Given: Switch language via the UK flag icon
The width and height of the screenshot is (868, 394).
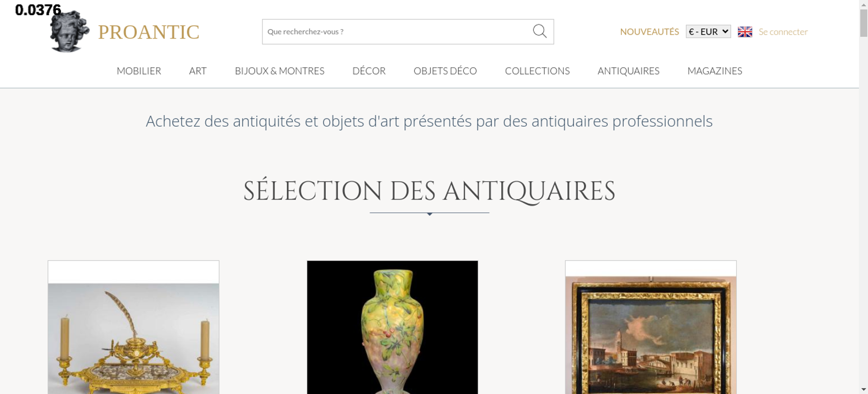Looking at the screenshot, I should tap(745, 32).
